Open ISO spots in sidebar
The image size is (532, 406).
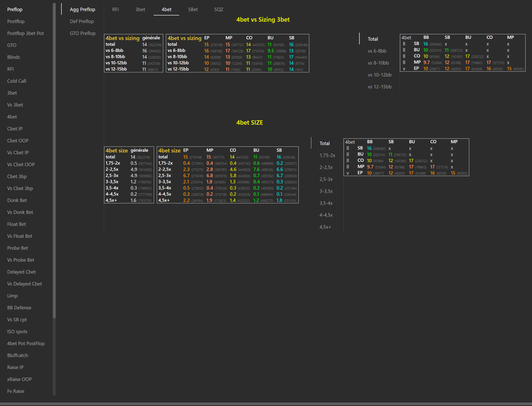(17, 332)
